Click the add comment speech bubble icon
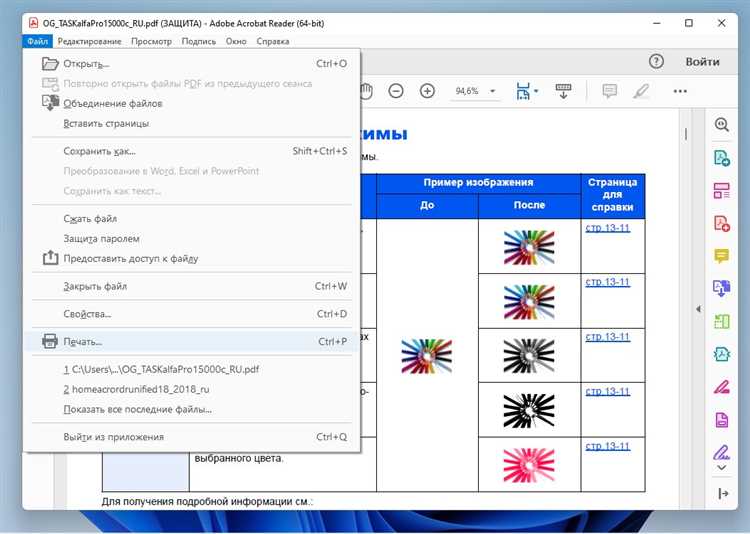 [609, 91]
